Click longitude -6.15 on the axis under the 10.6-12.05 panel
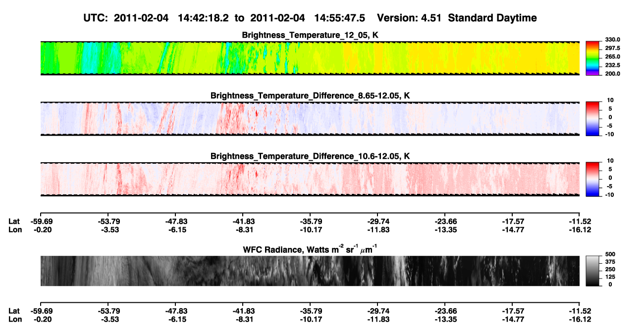Screen dimensions: 644x330 (x=177, y=229)
